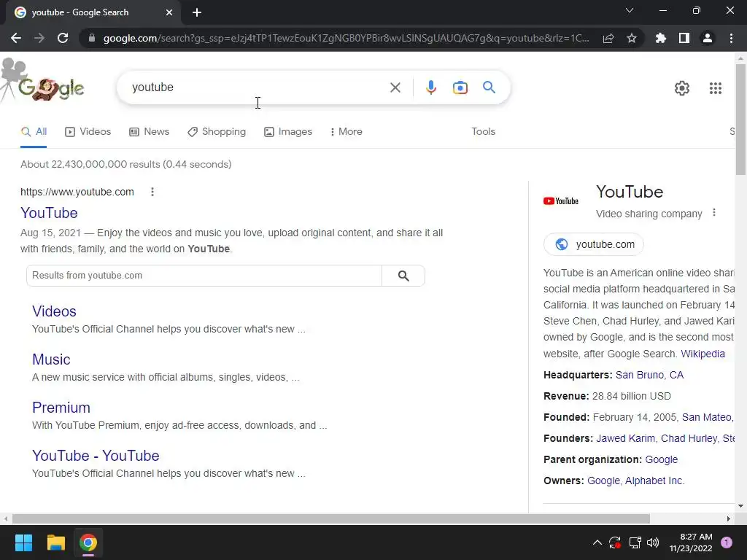The image size is (747, 560).
Task: Show hidden system tray icons
Action: (x=597, y=542)
